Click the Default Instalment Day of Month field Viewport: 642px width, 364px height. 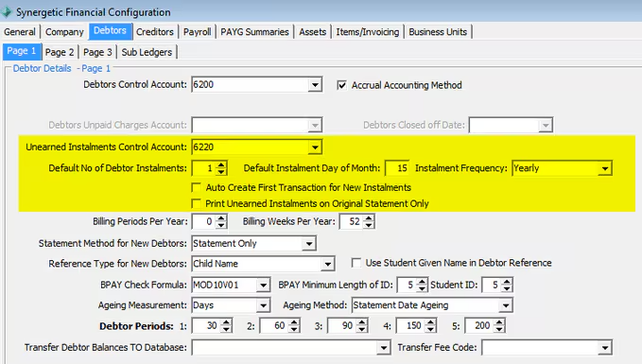pos(397,168)
